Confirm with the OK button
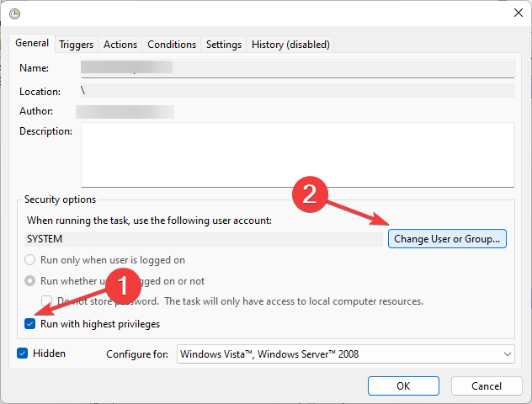The height and width of the screenshot is (404, 532). tap(403, 386)
